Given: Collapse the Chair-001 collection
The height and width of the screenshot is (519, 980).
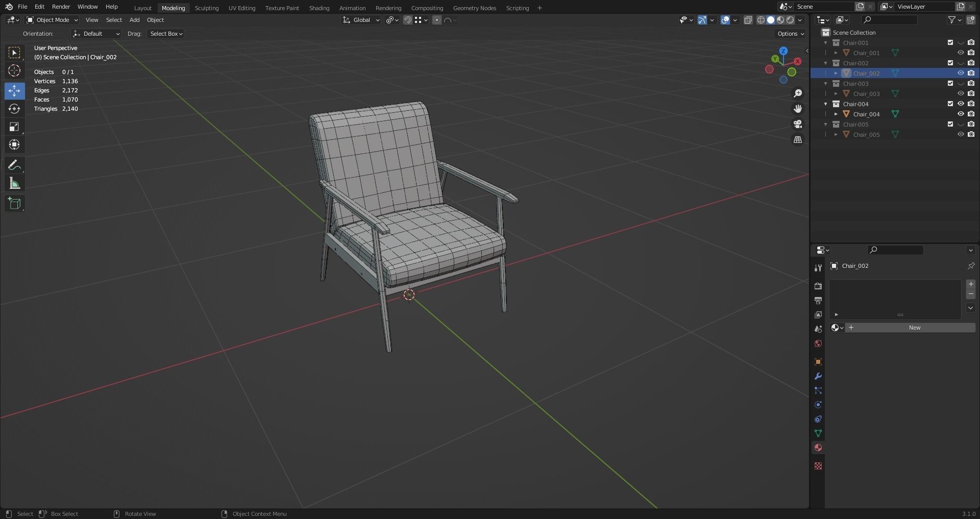Looking at the screenshot, I should (826, 42).
